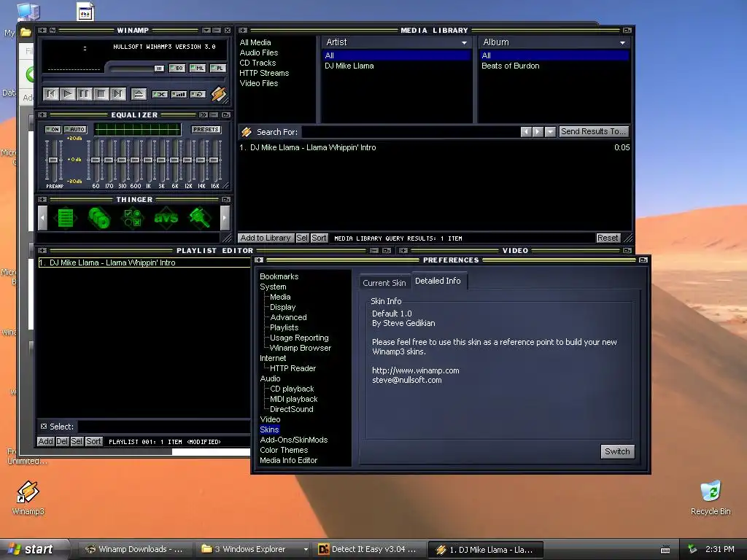Toggle shuffle mode in the main player
Image resolution: width=747 pixels, height=560 pixels.
[179, 94]
